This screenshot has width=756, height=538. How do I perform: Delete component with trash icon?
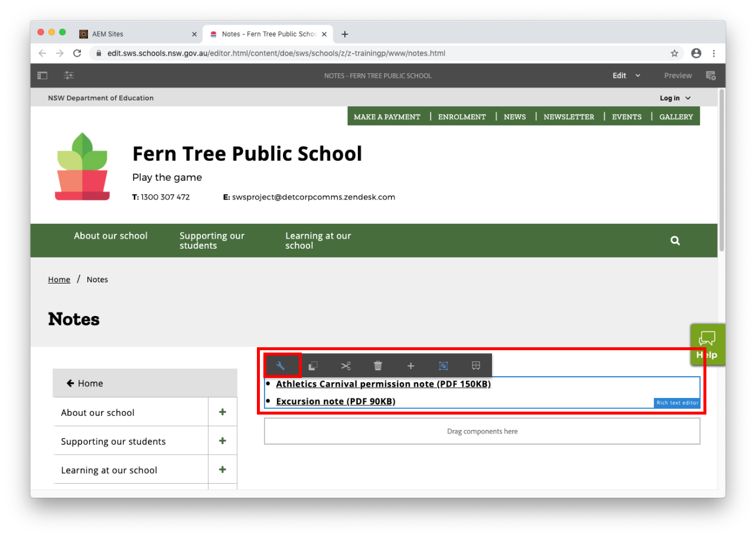point(378,366)
